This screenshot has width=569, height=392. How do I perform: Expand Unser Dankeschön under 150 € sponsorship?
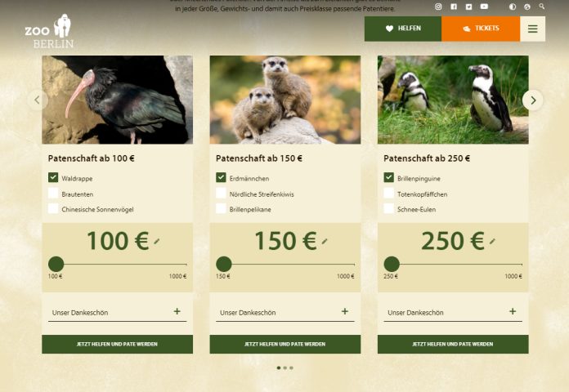284,312
